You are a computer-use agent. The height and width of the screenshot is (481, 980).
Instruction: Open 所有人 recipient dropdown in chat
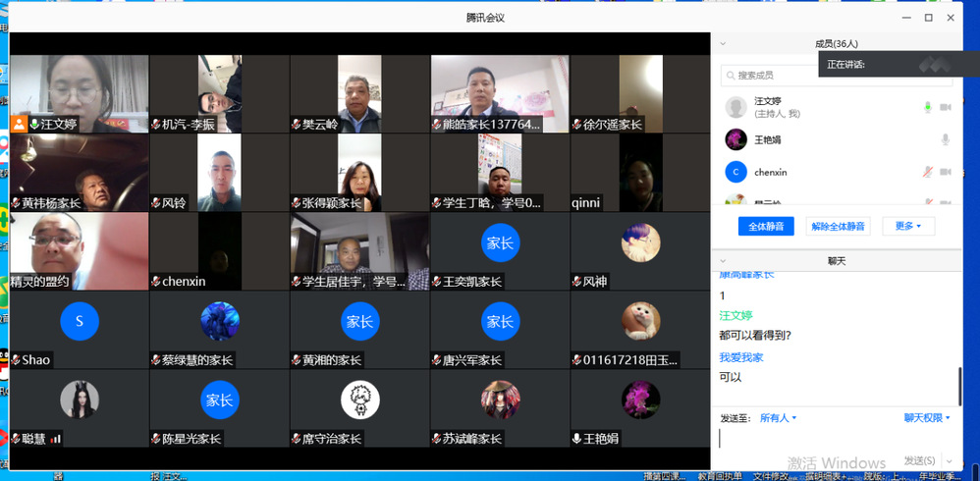coord(778,417)
